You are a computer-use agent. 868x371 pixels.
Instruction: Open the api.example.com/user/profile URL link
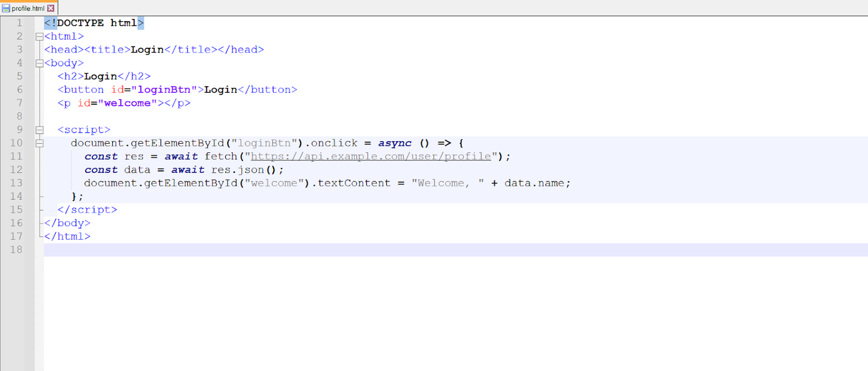click(x=371, y=156)
